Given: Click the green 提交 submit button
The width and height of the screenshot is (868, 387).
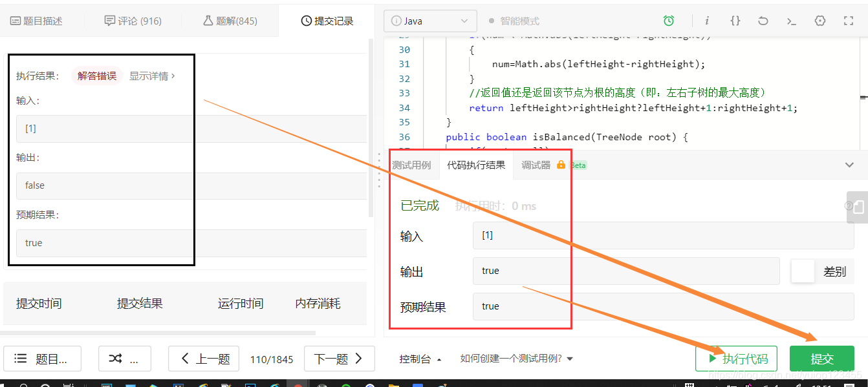Looking at the screenshot, I should click(822, 359).
